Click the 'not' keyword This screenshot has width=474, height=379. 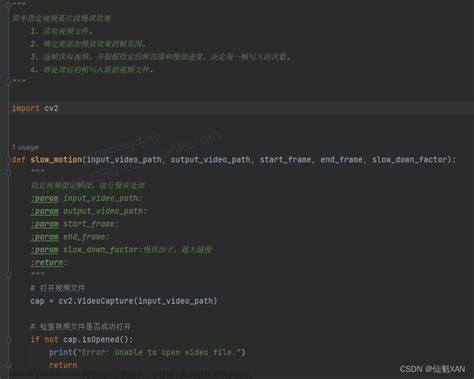coord(51,340)
